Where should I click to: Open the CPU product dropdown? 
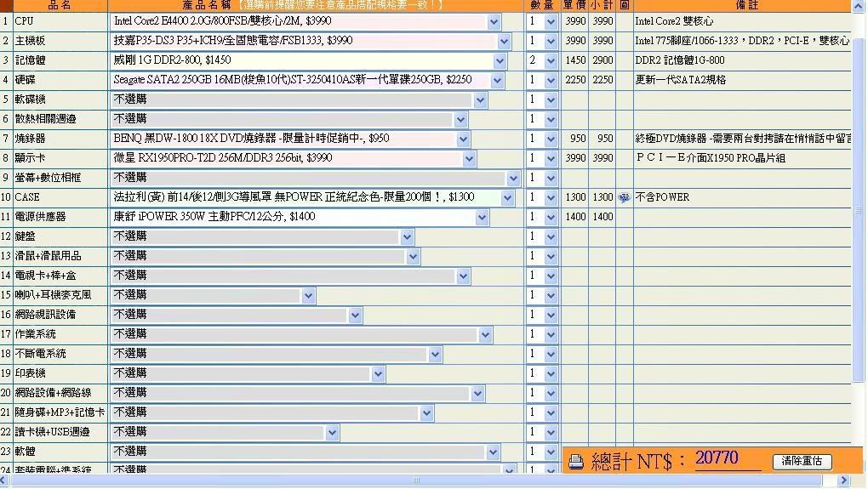(x=494, y=21)
